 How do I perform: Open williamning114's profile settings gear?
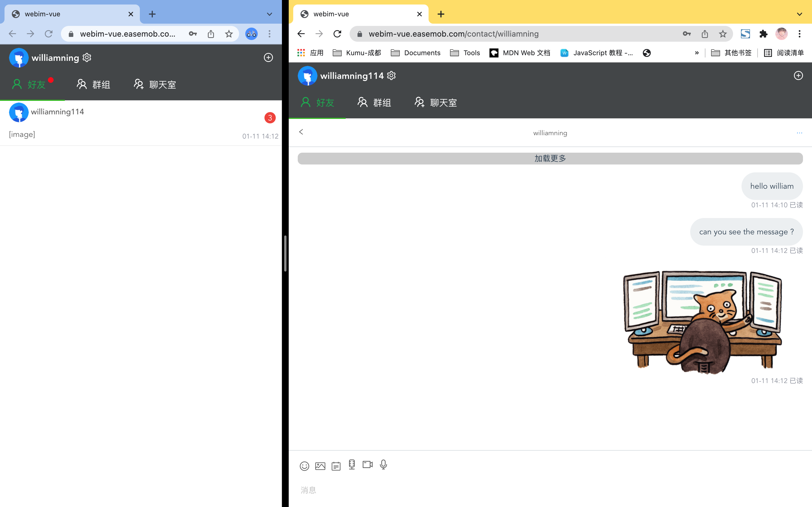[x=391, y=75]
